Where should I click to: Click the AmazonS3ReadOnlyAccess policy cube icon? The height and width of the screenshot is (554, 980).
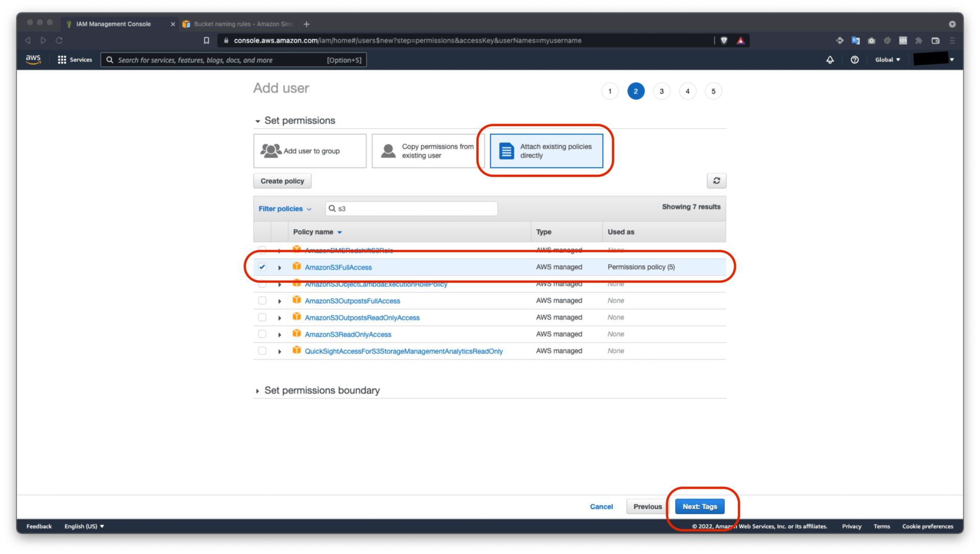click(x=297, y=334)
